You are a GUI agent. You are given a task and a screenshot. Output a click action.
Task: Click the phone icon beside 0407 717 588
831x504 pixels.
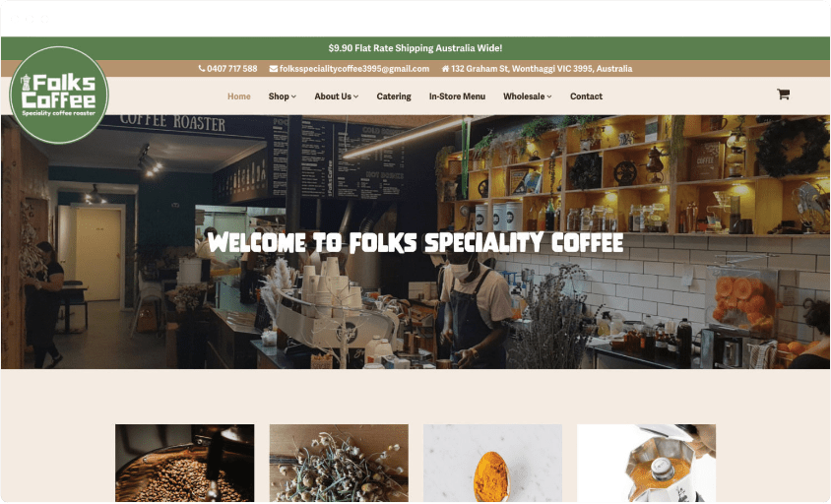(202, 68)
